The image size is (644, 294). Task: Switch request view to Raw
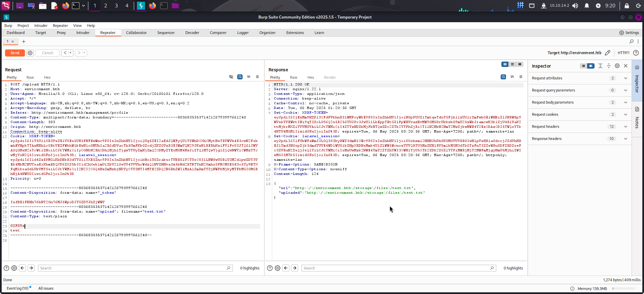click(x=30, y=77)
